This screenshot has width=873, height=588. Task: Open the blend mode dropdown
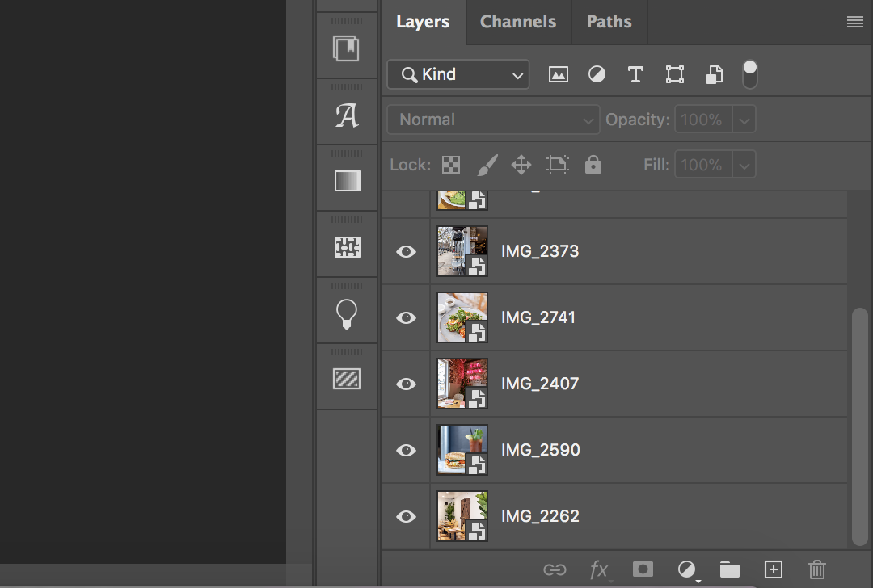coord(492,119)
